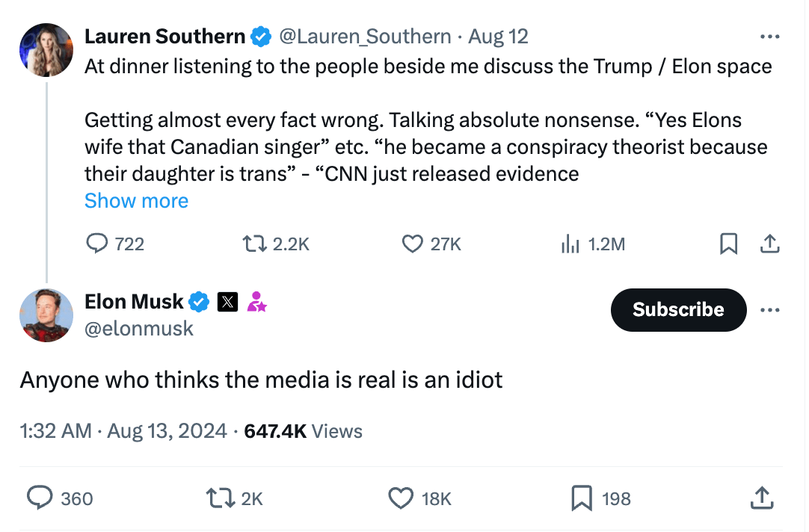Reply to Lauren Southern's post
This screenshot has height=532, width=809.
(x=99, y=244)
